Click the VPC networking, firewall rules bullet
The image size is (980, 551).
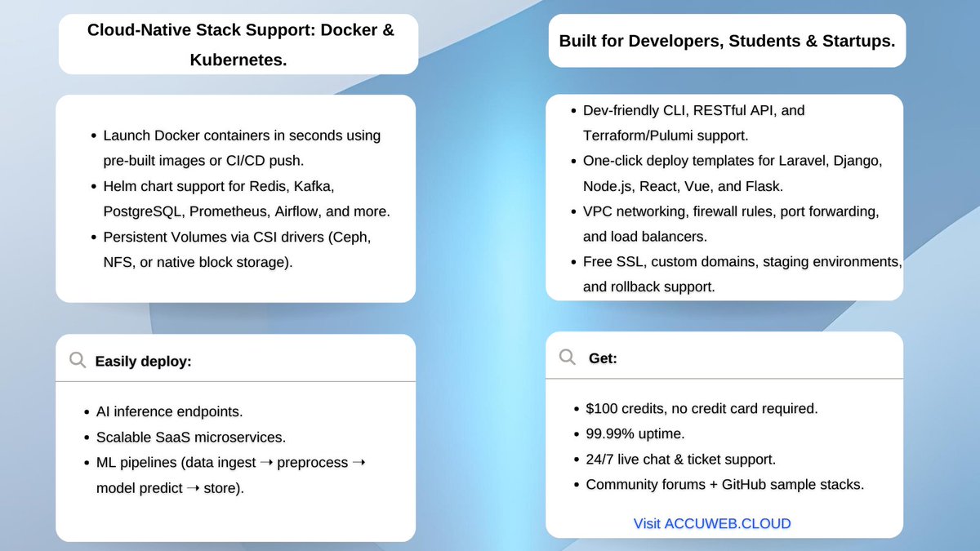[724, 224]
